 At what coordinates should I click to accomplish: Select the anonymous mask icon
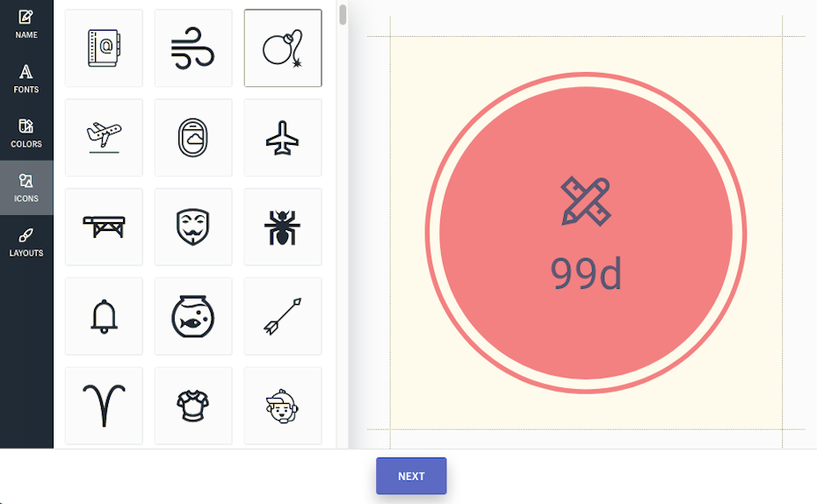tap(193, 227)
